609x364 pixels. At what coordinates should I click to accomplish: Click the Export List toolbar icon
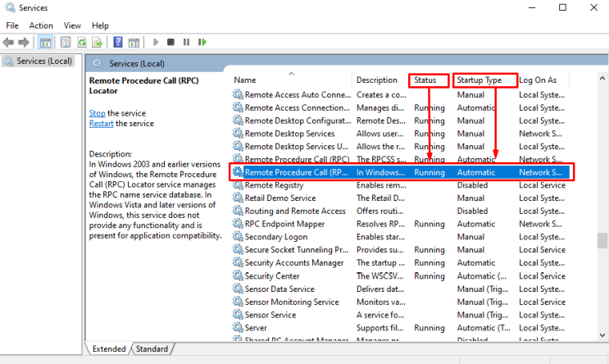(x=98, y=42)
